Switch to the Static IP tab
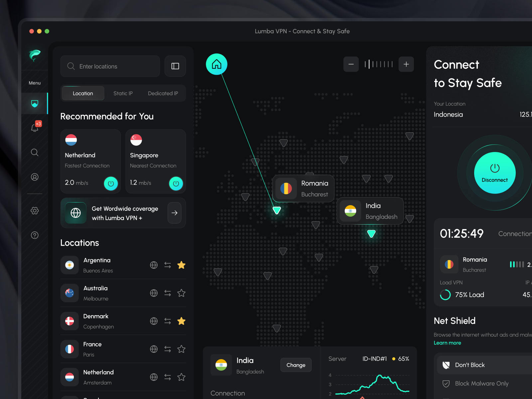 [x=123, y=93]
